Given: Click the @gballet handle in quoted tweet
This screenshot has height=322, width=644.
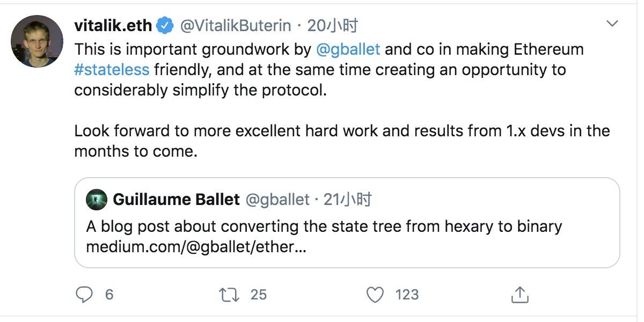Looking at the screenshot, I should 277,200.
